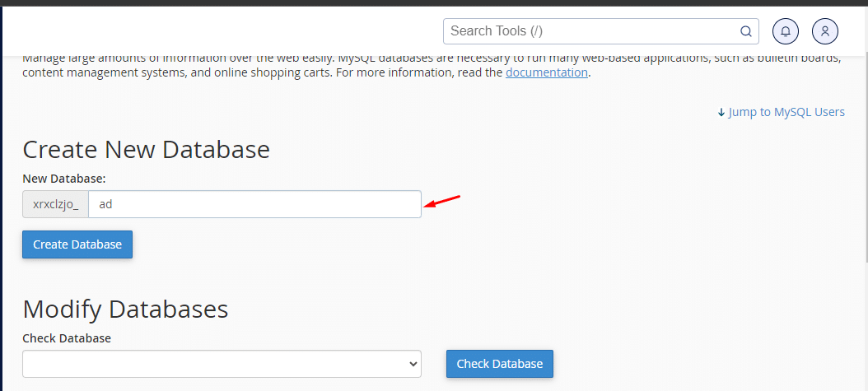868x391 pixels.
Task: Click the xrxclzjo_ prefix box
Action: pyautogui.click(x=55, y=204)
